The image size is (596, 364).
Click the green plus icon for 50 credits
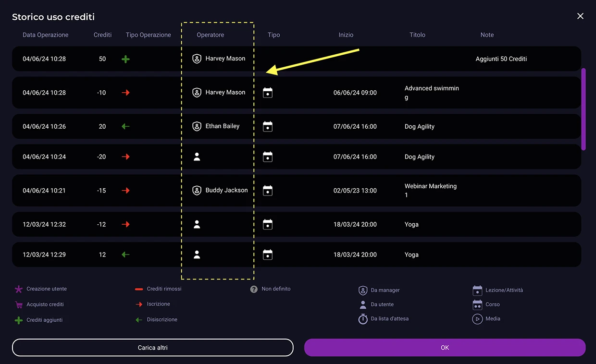point(125,59)
